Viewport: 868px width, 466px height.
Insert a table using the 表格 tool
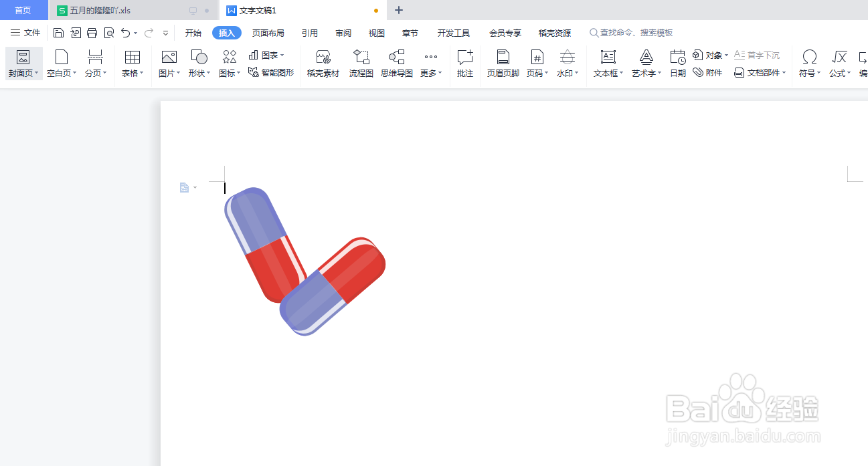coord(132,63)
